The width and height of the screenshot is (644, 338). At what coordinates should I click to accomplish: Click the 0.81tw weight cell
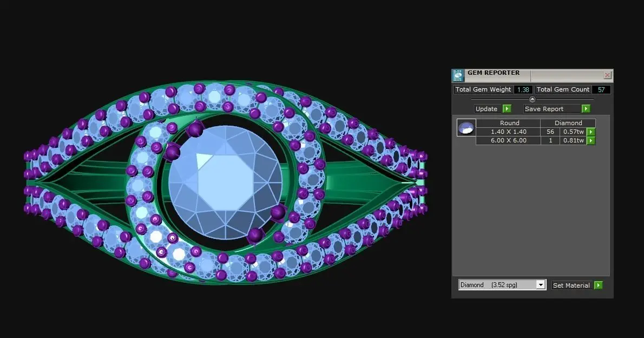click(573, 141)
